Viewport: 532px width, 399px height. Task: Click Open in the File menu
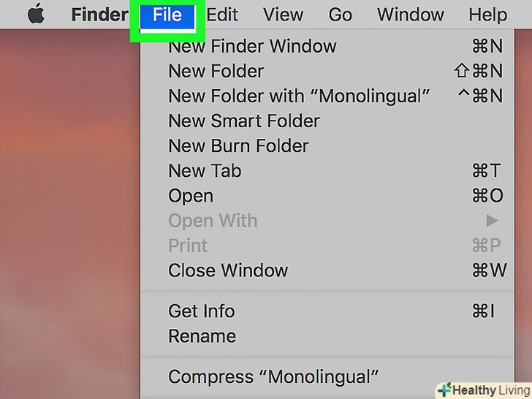coord(191,195)
